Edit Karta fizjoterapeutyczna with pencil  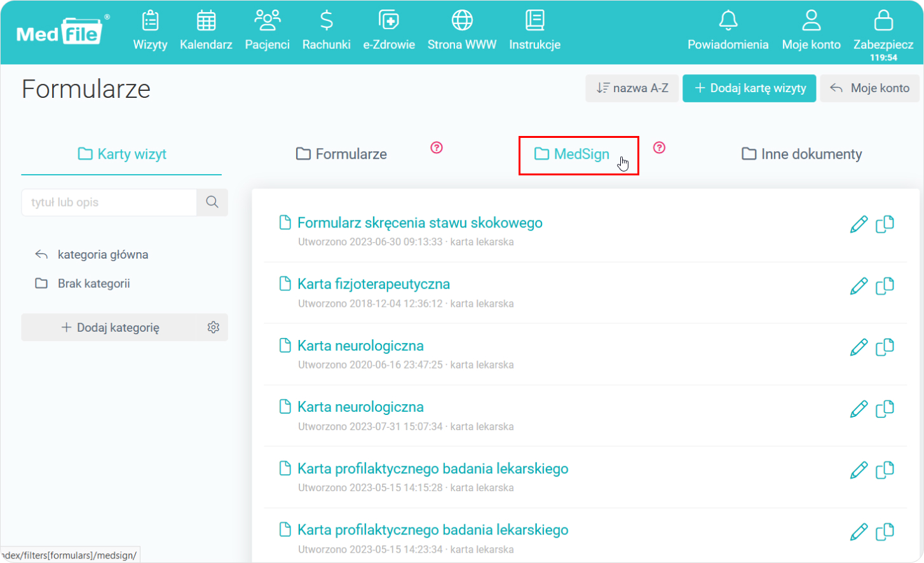tap(859, 286)
